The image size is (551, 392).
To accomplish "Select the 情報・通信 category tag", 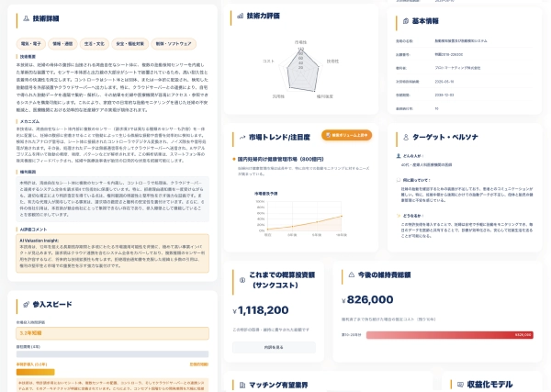I will coord(62,44).
